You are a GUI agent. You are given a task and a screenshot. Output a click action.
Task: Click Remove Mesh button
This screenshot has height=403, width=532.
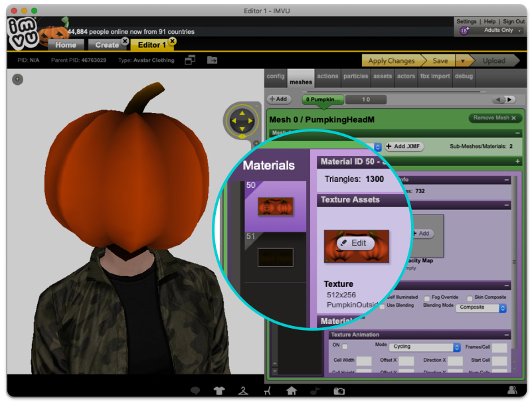[x=495, y=118]
